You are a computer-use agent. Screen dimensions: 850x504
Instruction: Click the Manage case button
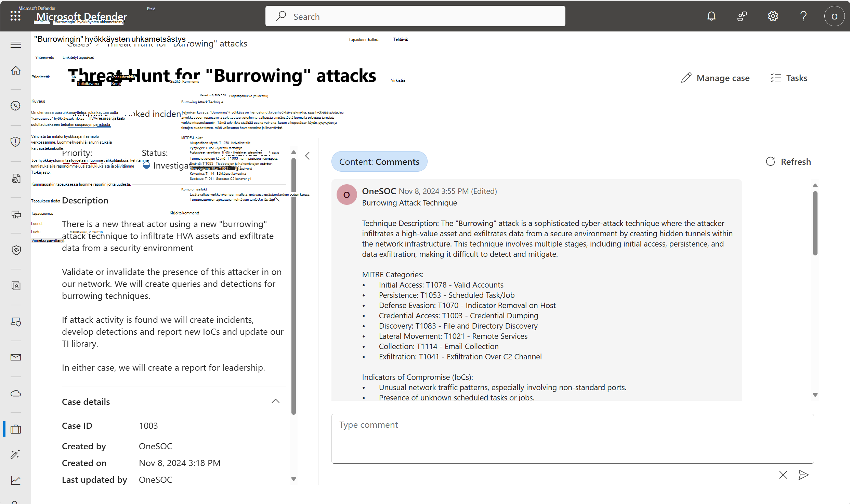point(715,78)
